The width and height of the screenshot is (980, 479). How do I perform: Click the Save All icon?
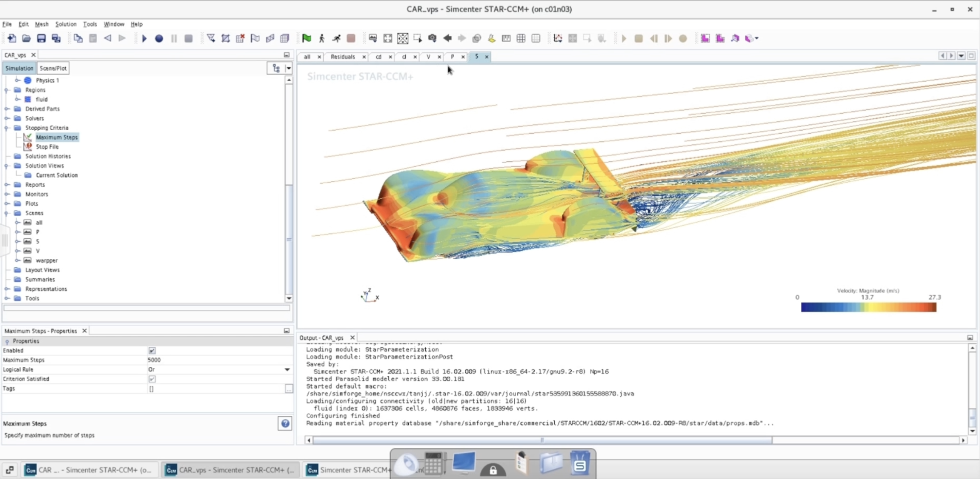tap(56, 38)
